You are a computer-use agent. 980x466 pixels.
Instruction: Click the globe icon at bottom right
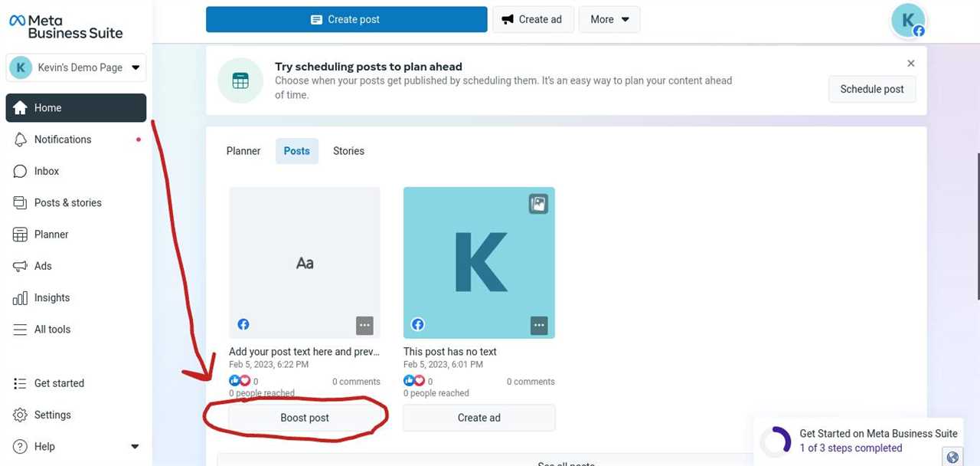952,457
